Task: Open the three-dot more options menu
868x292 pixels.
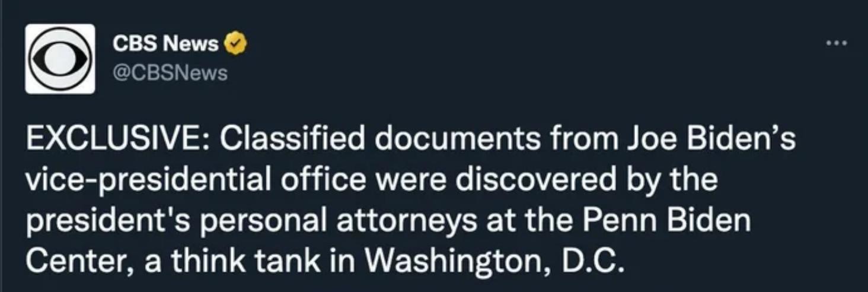Action: [837, 43]
